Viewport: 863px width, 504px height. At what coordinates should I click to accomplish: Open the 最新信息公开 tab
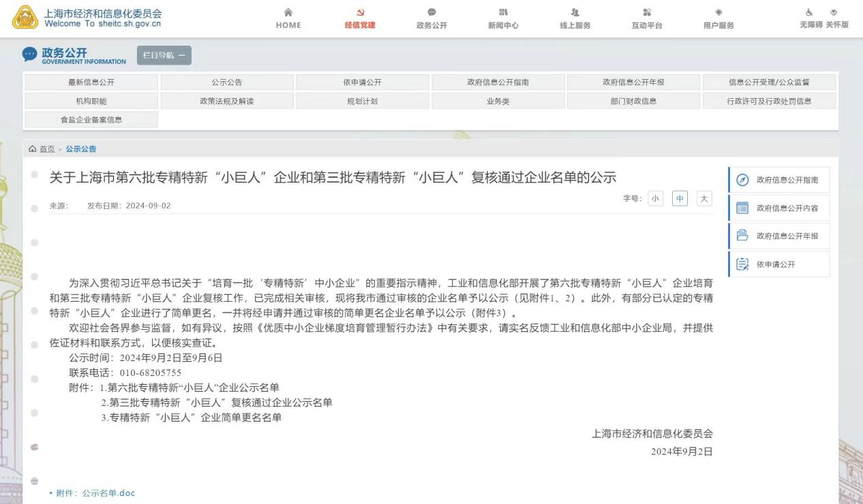[91, 82]
